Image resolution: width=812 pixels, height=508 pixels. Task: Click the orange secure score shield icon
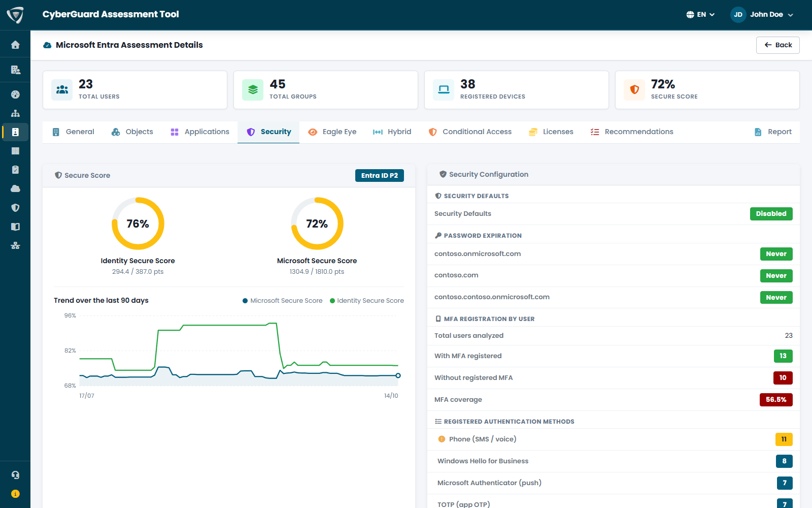[x=634, y=90]
